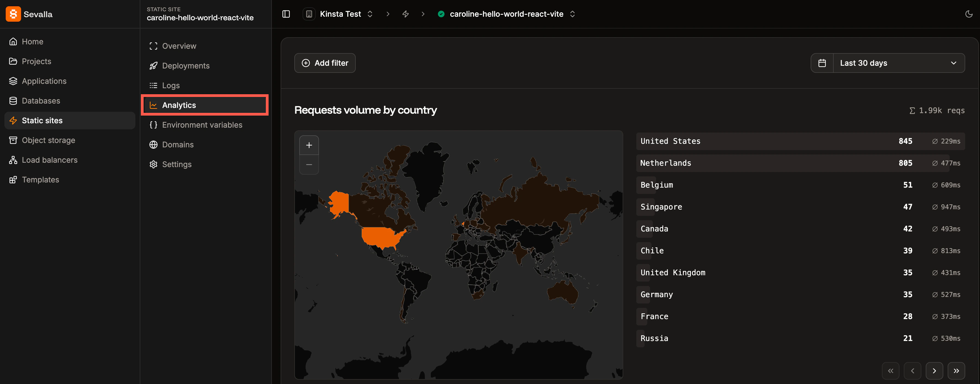Select the Netherlands row
The width and height of the screenshot is (980, 384).
pos(800,163)
